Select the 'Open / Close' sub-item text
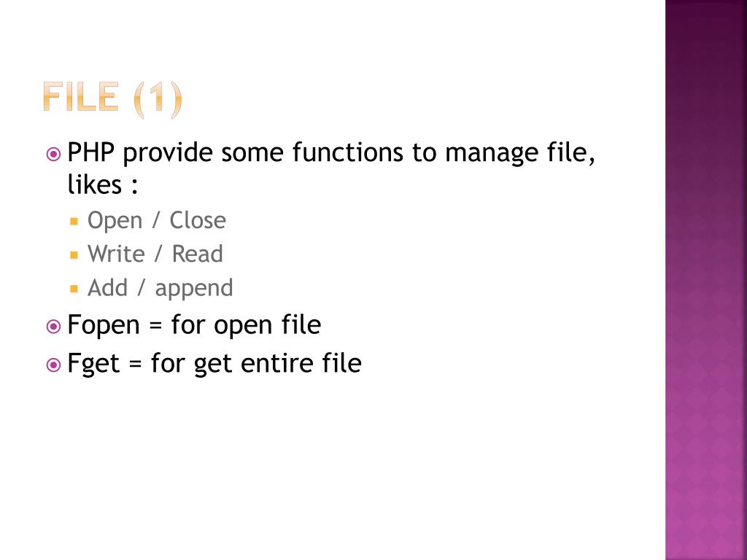 (x=157, y=220)
